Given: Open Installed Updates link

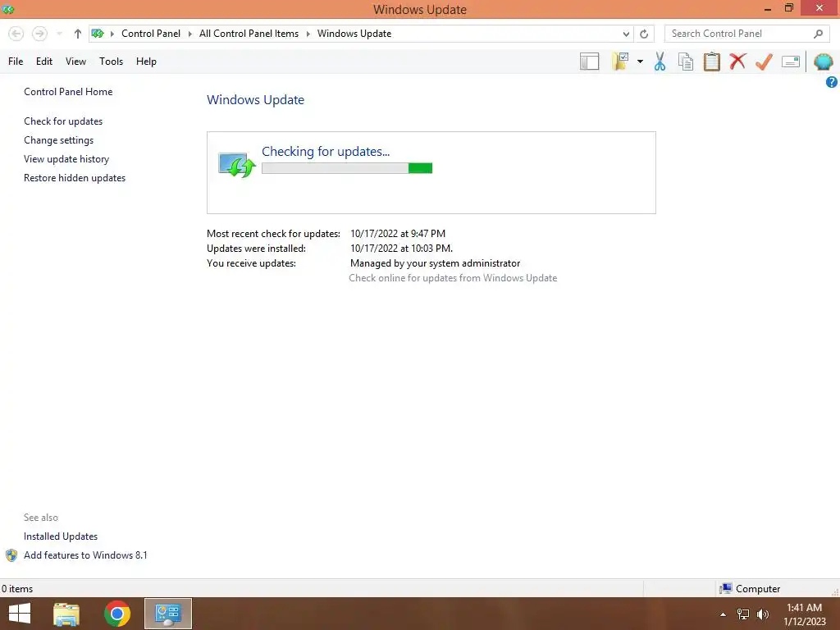Looking at the screenshot, I should 61,536.
